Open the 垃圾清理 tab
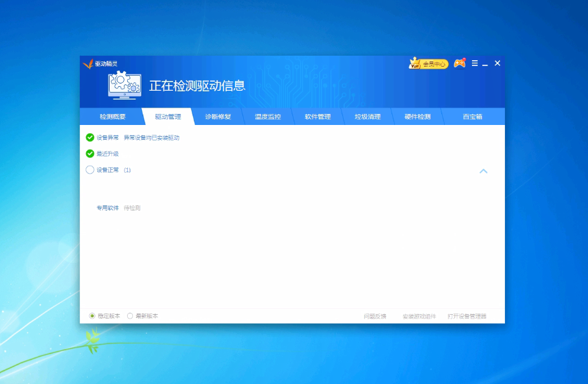The image size is (588, 384). (x=368, y=117)
